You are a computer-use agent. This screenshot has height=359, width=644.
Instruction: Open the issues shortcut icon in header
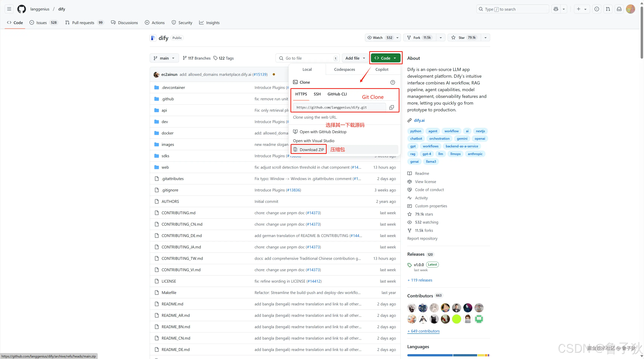[597, 9]
